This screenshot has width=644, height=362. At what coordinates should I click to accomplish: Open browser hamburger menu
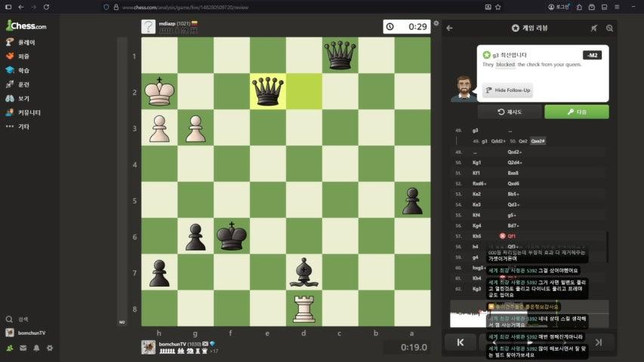tap(617, 7)
